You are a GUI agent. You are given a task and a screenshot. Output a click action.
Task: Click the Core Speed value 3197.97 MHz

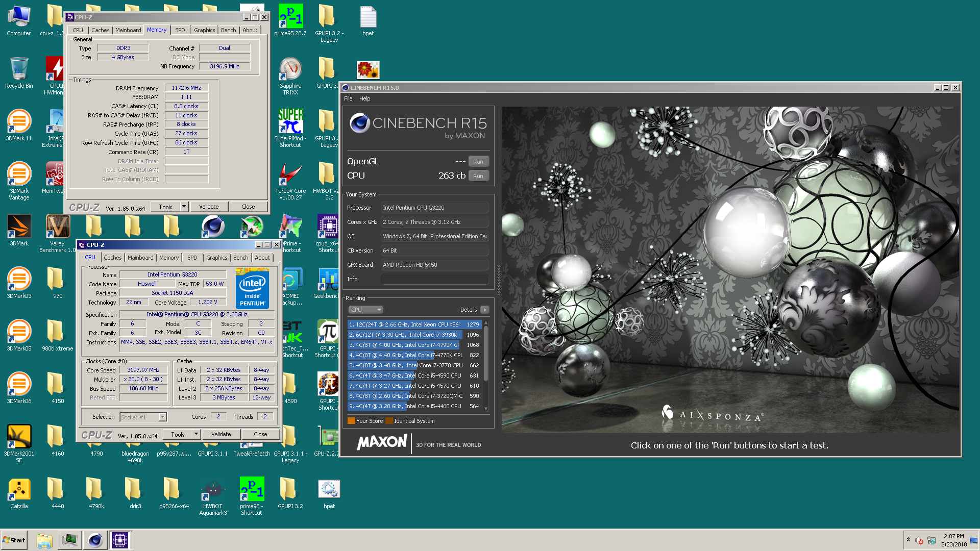tap(143, 370)
